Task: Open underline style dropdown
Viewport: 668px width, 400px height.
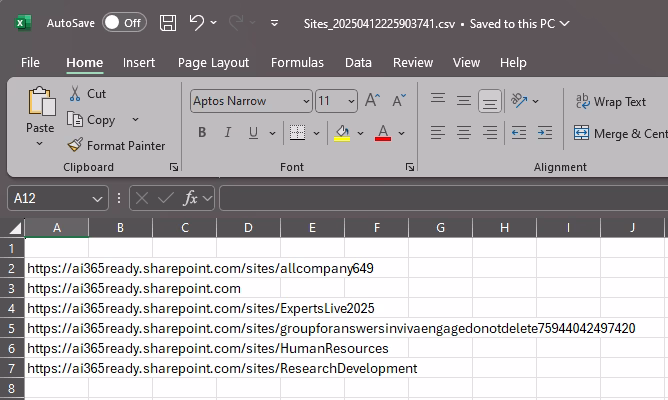Action: (272, 133)
